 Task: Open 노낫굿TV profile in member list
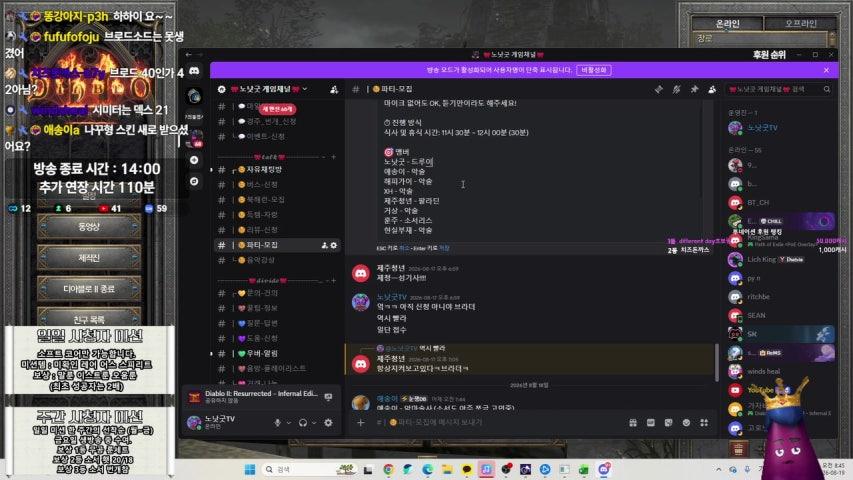[x=781, y=128]
